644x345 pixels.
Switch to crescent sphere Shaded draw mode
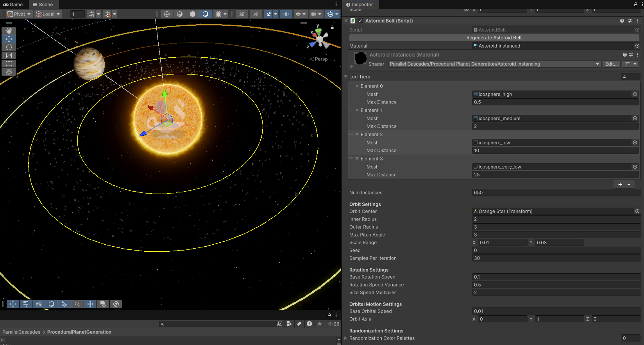(x=206, y=14)
